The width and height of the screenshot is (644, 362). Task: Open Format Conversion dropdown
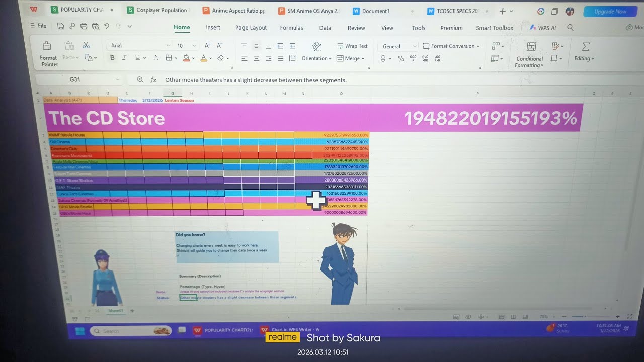pos(451,46)
